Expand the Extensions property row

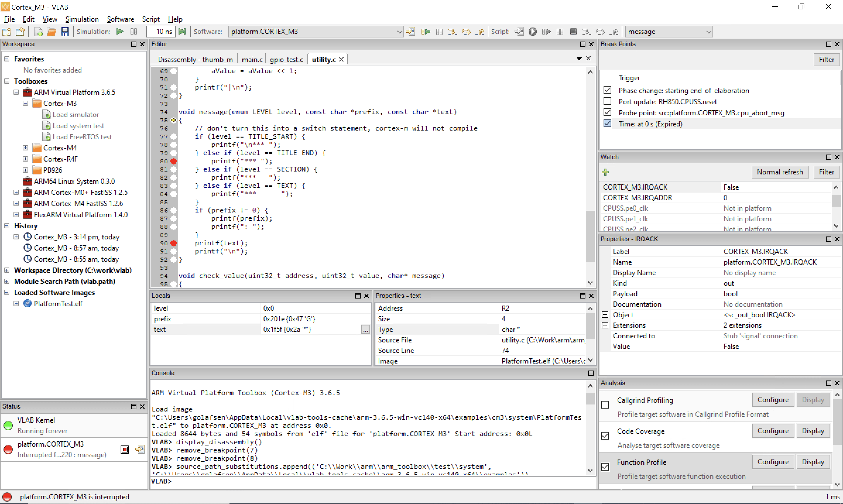click(x=605, y=325)
